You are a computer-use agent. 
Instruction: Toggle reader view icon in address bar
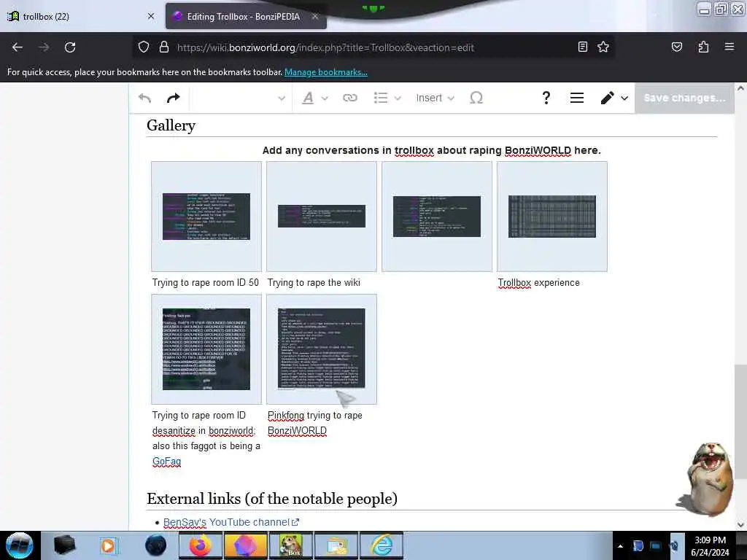583,47
